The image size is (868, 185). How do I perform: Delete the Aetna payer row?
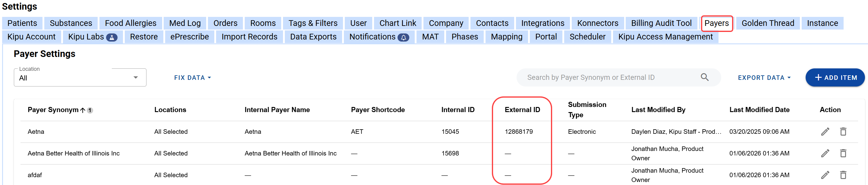(x=843, y=131)
